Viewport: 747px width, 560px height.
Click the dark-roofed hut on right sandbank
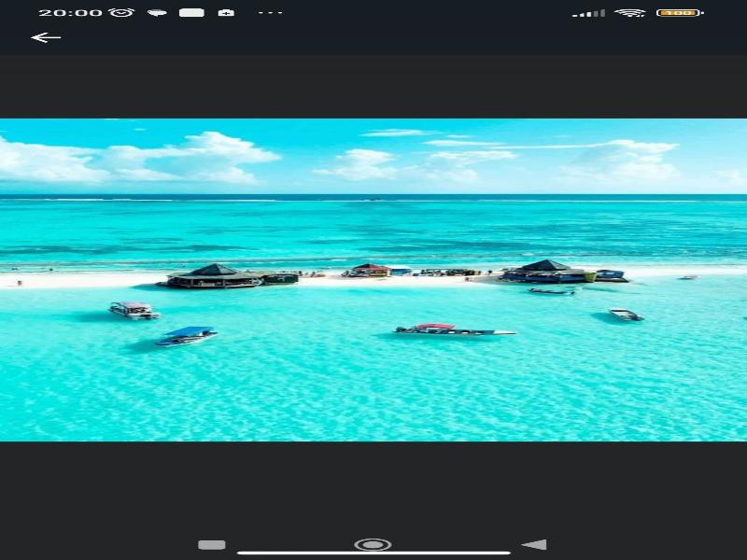[x=546, y=271]
